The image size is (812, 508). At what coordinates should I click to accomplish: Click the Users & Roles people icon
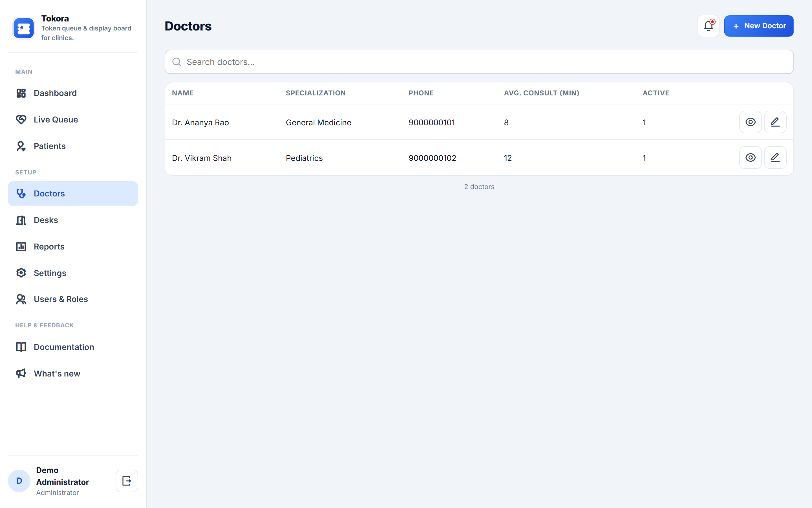click(x=21, y=299)
